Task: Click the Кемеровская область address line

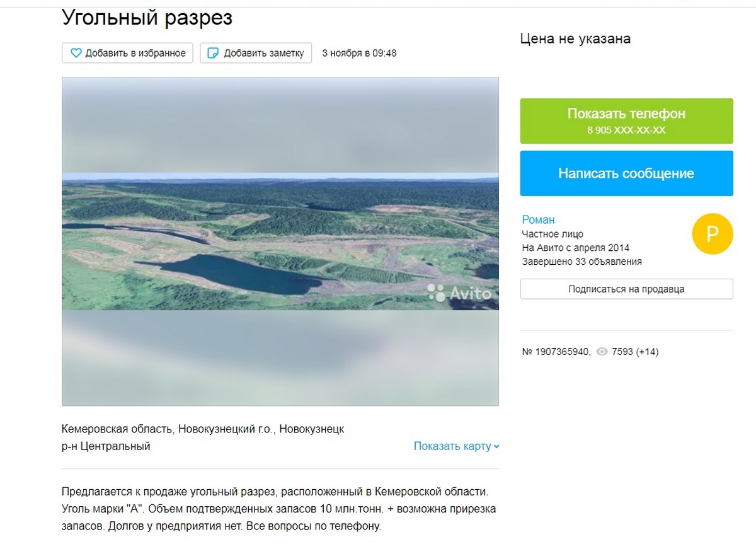Action: point(203,429)
